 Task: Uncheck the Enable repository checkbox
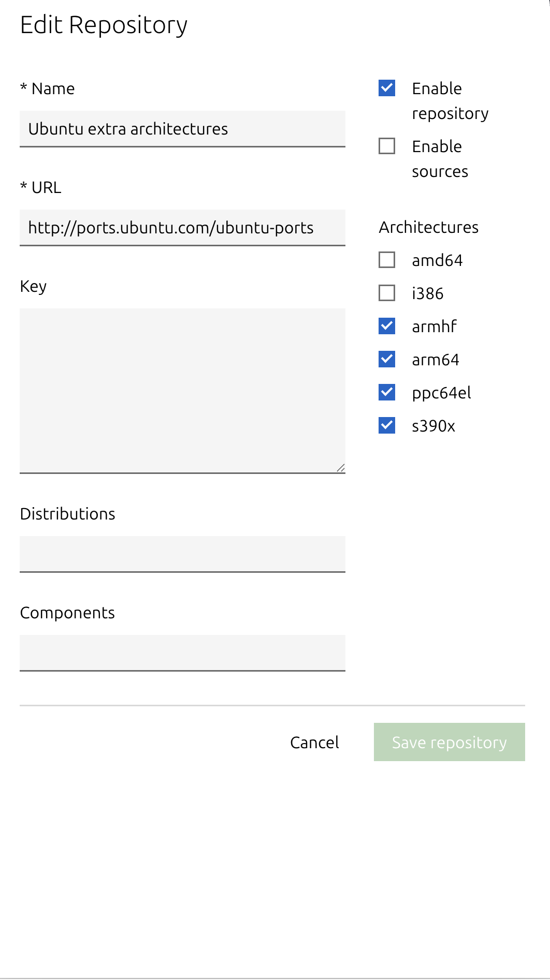[x=387, y=88]
